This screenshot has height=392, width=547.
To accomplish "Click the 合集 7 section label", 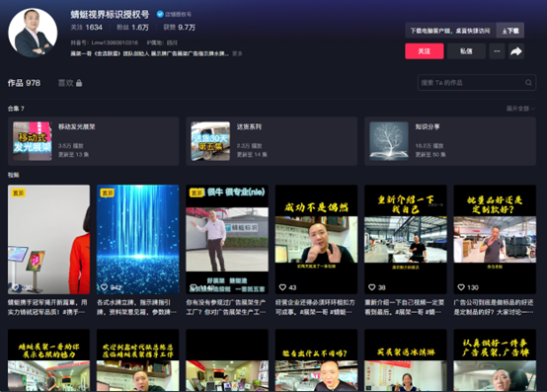I will (x=16, y=109).
